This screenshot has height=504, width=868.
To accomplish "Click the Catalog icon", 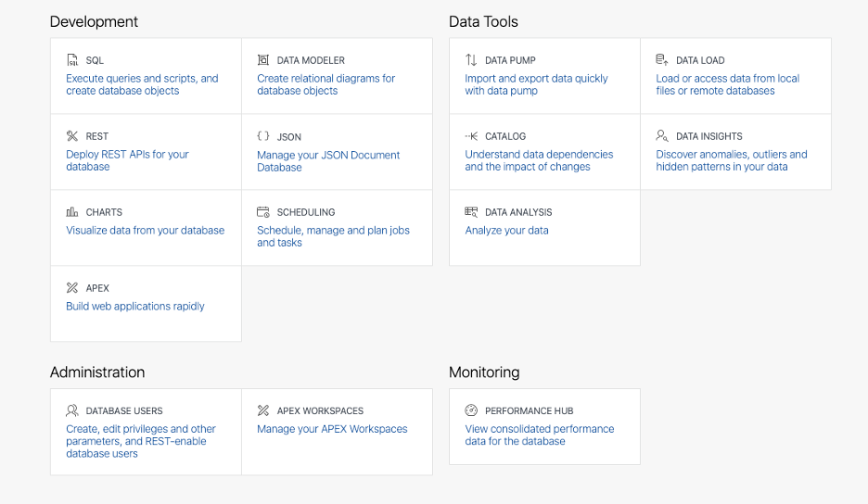I will [471, 136].
